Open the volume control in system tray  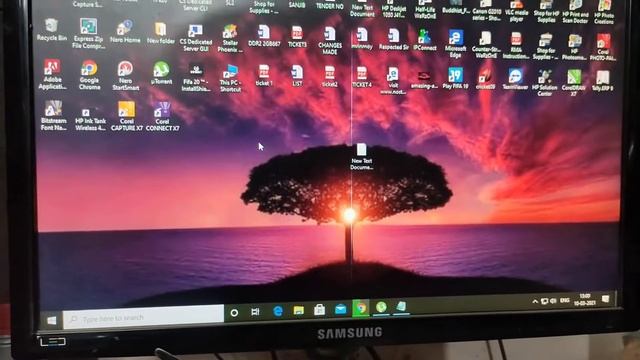click(553, 301)
